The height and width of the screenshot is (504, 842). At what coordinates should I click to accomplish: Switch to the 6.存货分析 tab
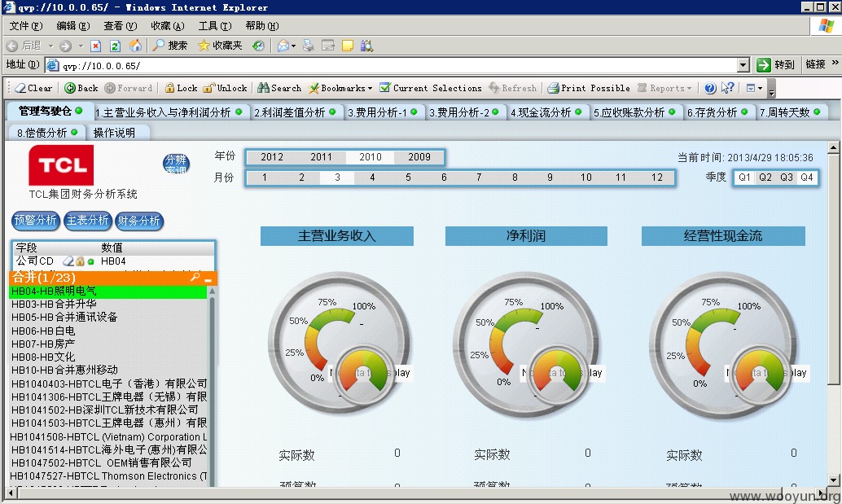pyautogui.click(x=718, y=112)
